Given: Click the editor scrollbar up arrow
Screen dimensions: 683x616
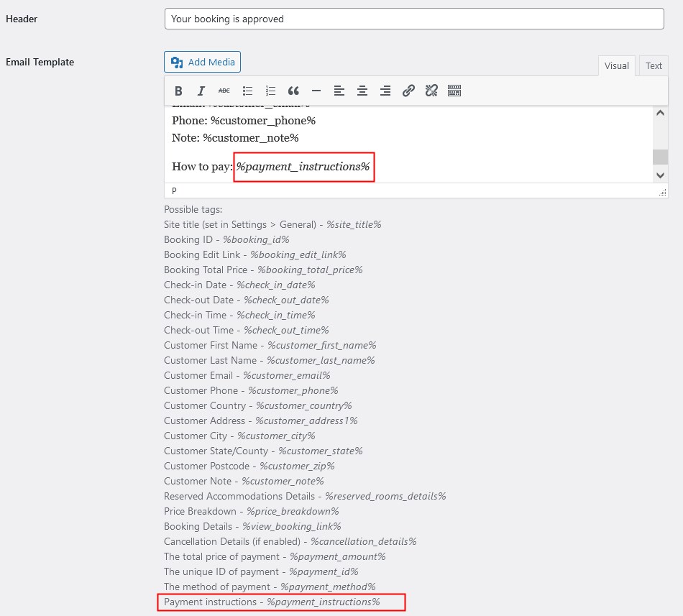Looking at the screenshot, I should (x=660, y=113).
